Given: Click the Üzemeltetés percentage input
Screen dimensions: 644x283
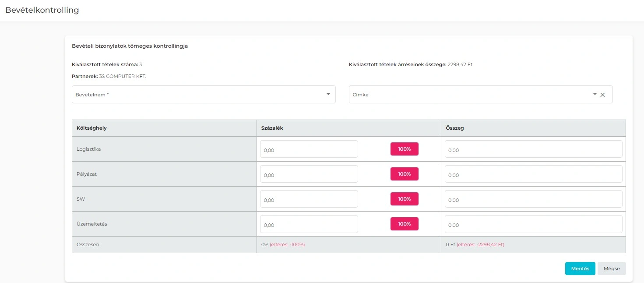Looking at the screenshot, I should coord(309,224).
